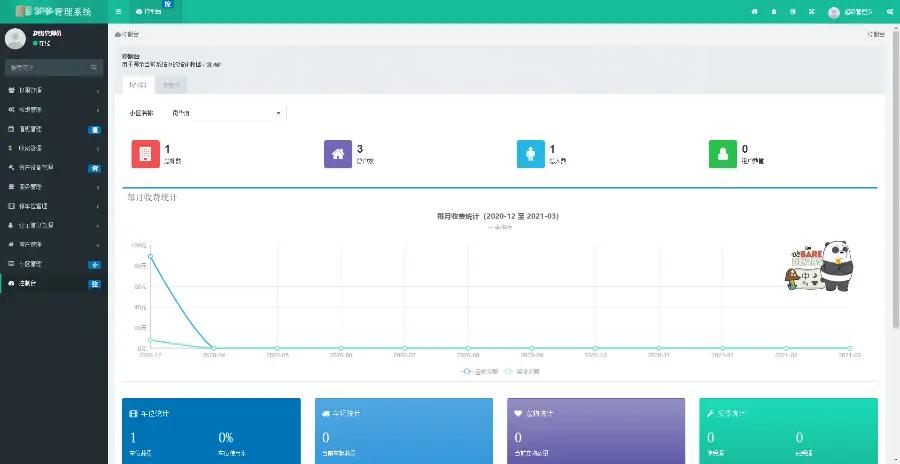This screenshot has width=900, height=464.
Task: Click the purple house stat icon
Action: (338, 154)
